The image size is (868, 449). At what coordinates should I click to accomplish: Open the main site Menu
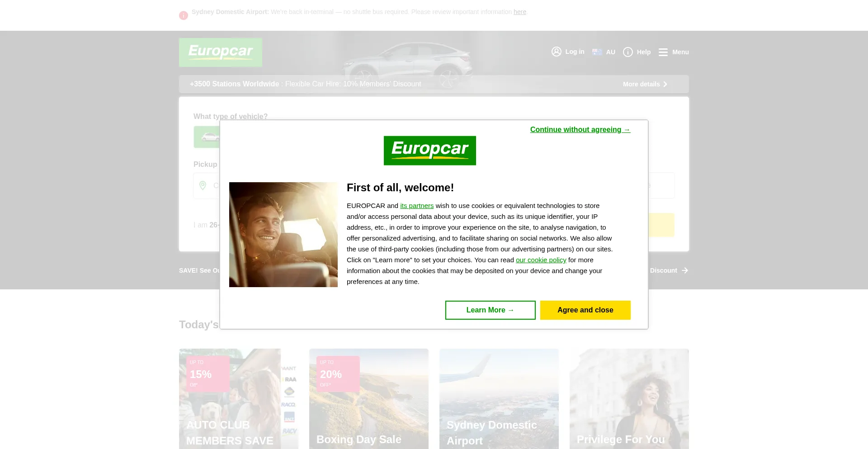point(673,52)
